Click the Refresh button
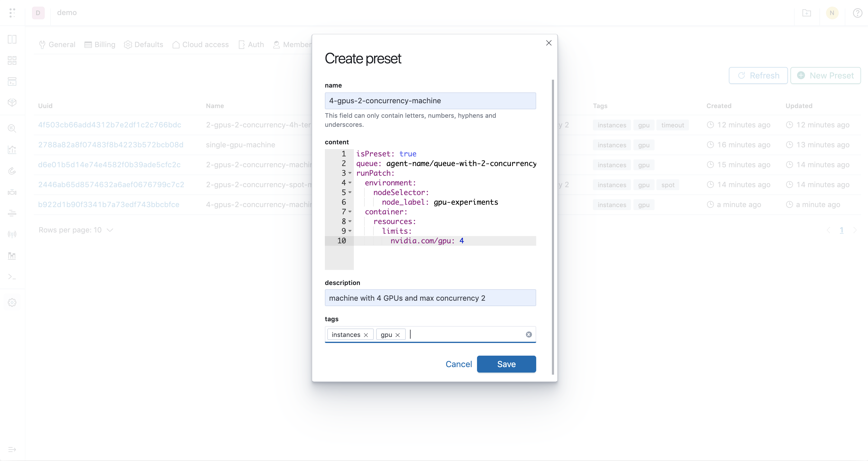This screenshot has width=868, height=461. (x=758, y=75)
